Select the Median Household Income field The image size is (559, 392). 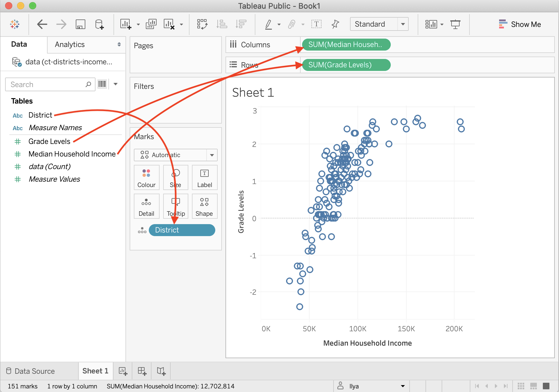tap(72, 154)
